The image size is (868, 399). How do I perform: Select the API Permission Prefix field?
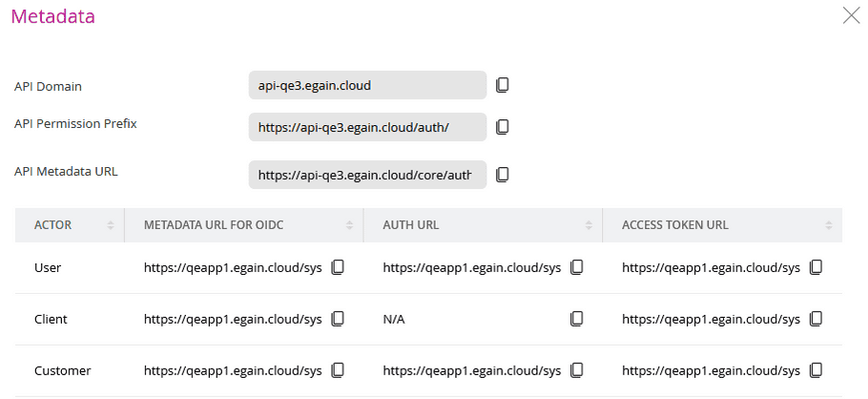click(367, 127)
